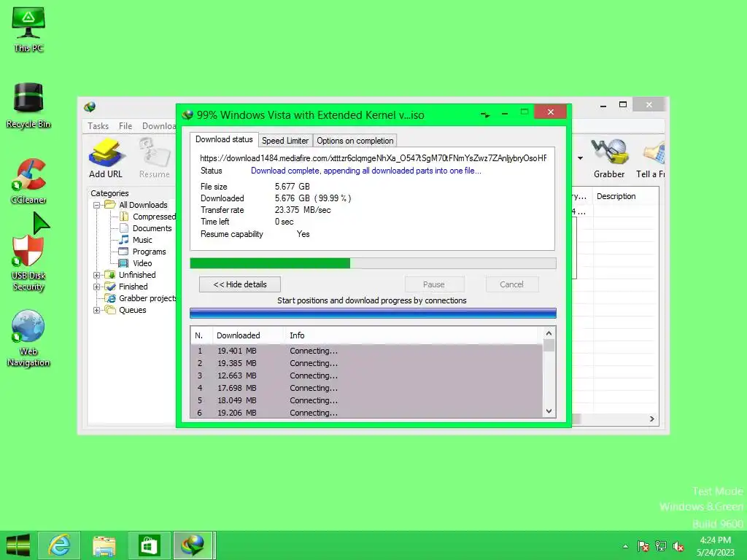Viewport: 747px width, 560px height.
Task: Open the Downloads menu
Action: pyautogui.click(x=158, y=126)
